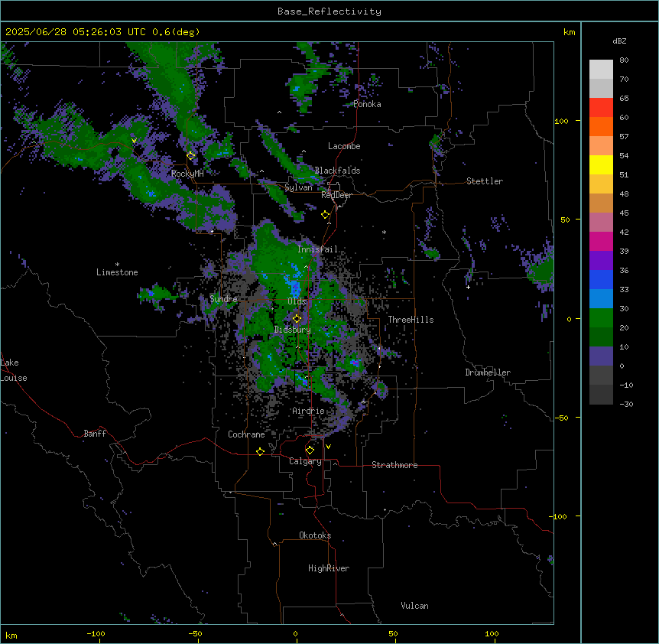This screenshot has width=659, height=644.
Task: Click the yellow diamond marker beside RockyMH
Action: (x=191, y=156)
